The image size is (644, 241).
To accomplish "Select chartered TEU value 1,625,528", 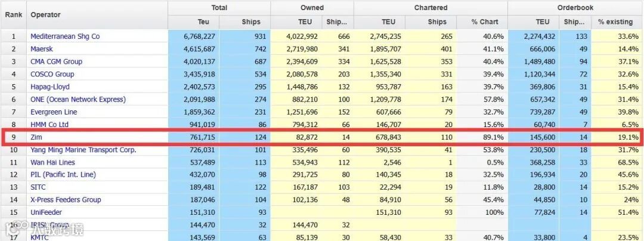I will pyautogui.click(x=385, y=61).
